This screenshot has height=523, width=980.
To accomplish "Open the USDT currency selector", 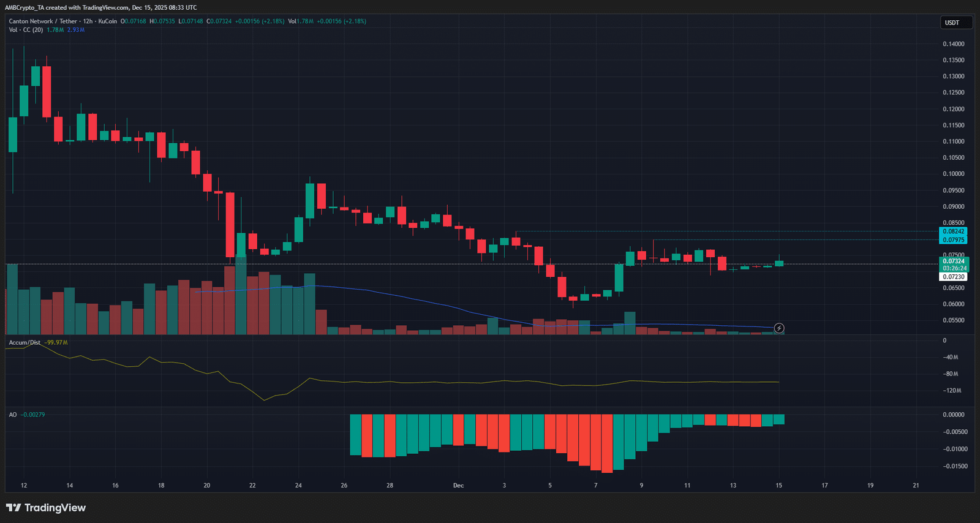I will 956,23.
